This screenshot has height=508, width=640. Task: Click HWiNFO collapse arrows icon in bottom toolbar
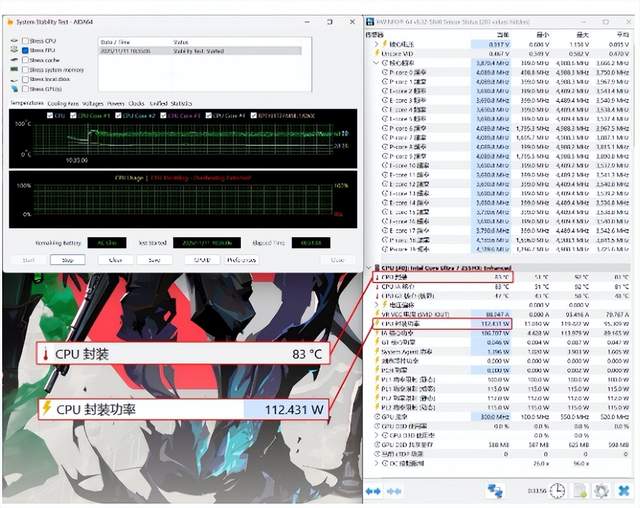(394, 491)
